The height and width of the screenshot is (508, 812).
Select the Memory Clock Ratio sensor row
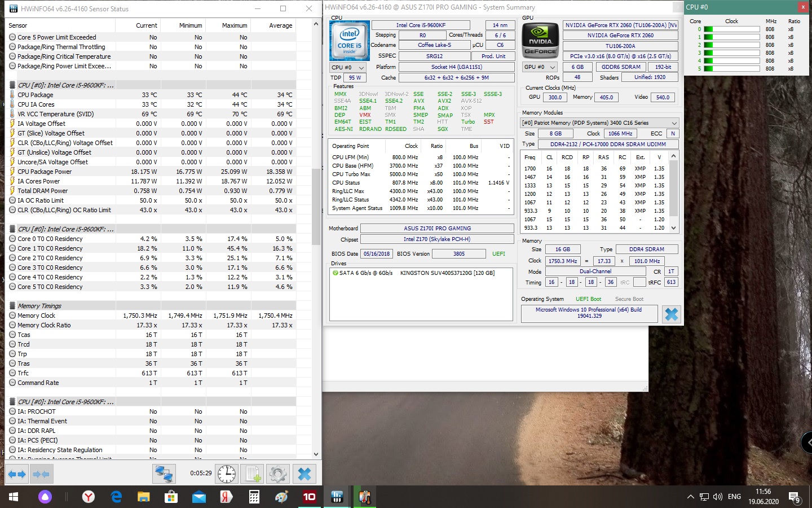151,325
